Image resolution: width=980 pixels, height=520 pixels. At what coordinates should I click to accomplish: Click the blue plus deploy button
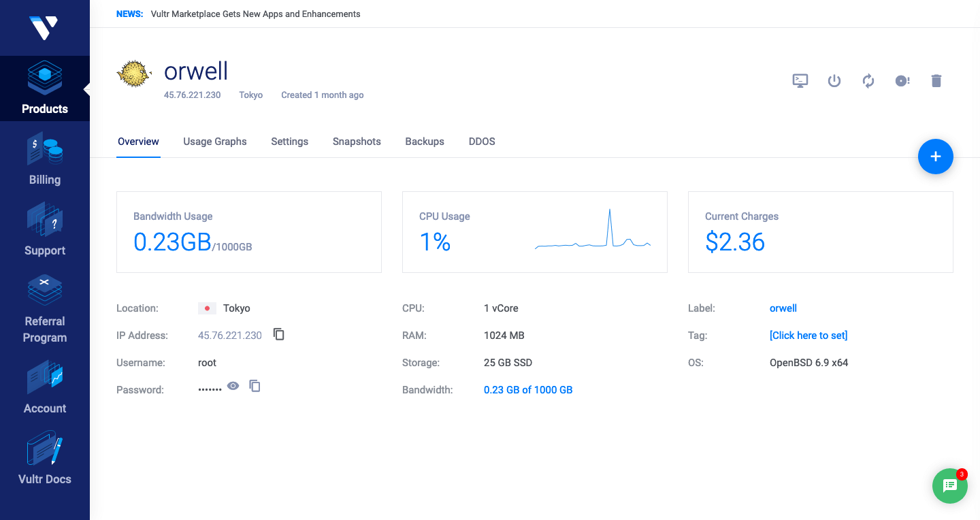tap(936, 157)
